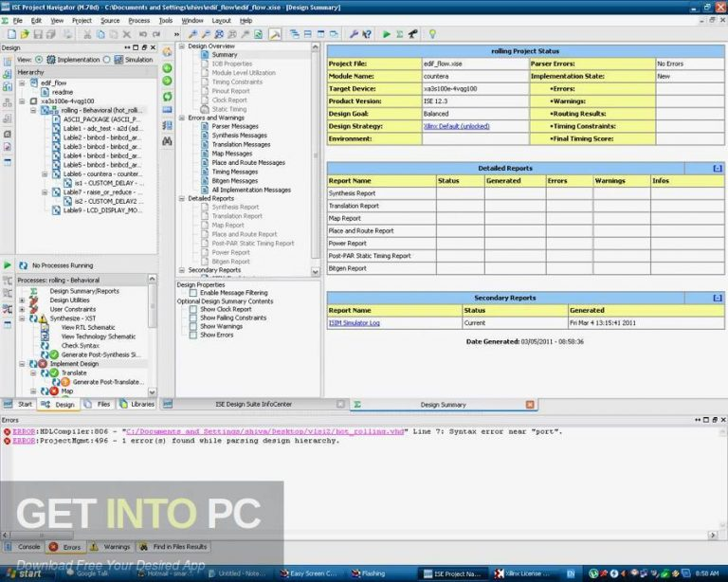Switch to the Files tab
The width and height of the screenshot is (728, 582).
[x=98, y=404]
